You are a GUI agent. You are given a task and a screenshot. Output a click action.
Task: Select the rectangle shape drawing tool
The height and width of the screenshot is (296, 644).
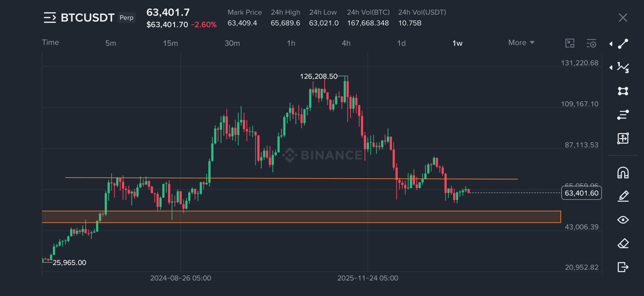(623, 91)
